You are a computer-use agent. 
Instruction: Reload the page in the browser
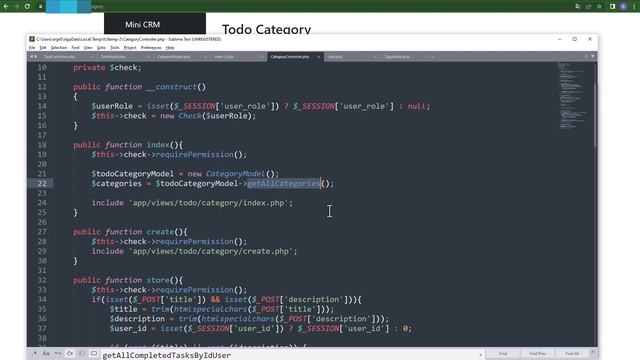[27, 7]
